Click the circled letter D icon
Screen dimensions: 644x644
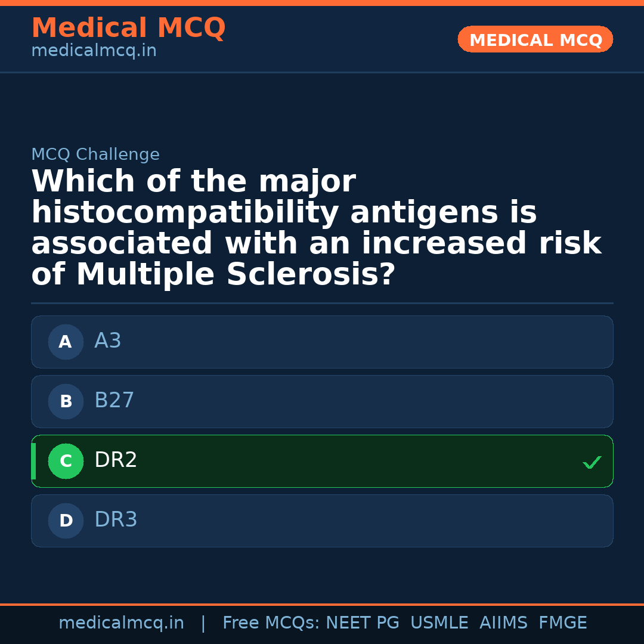66,521
